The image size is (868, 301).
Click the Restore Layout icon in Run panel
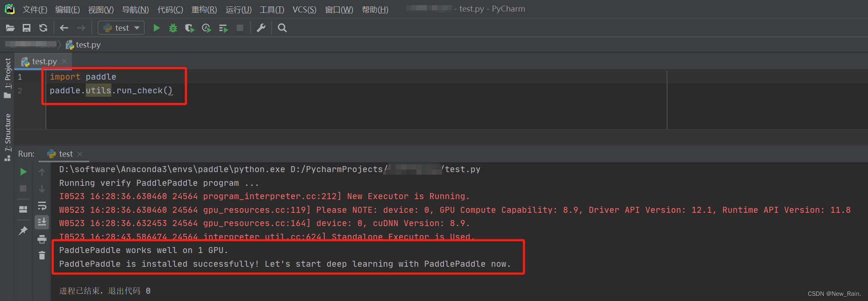coord(23,209)
